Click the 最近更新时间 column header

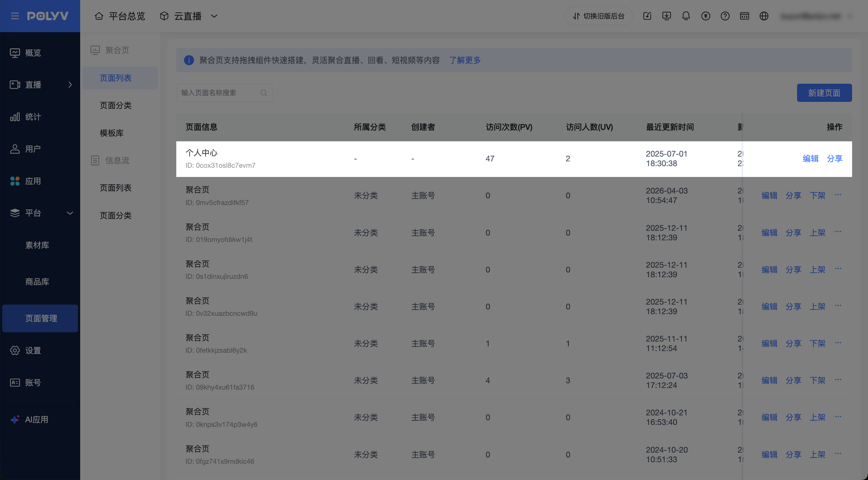(x=669, y=127)
